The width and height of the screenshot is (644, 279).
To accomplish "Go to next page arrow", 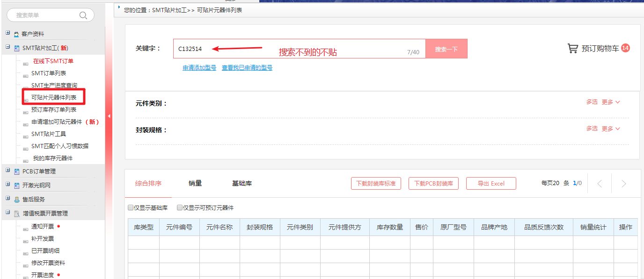I will point(623,184).
